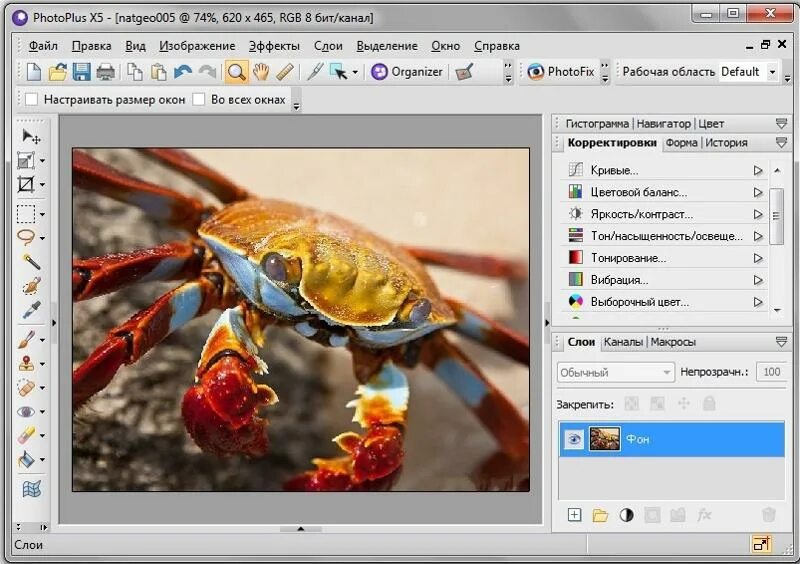The image size is (800, 564).
Task: Select the Crop tool
Action: pos(26,184)
